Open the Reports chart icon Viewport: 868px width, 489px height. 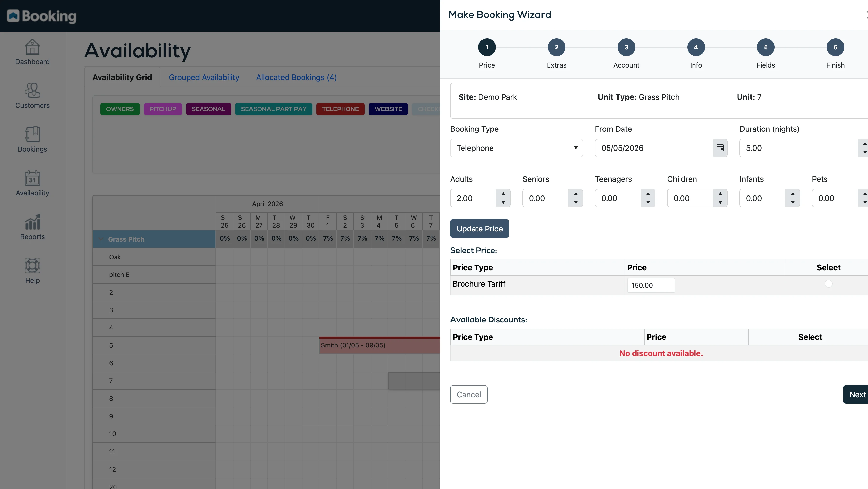(32, 222)
